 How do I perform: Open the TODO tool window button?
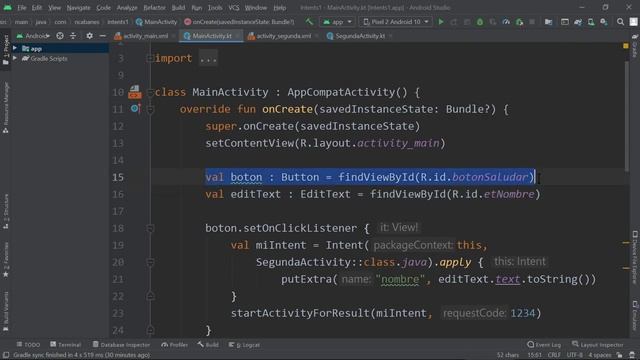(x=28, y=345)
